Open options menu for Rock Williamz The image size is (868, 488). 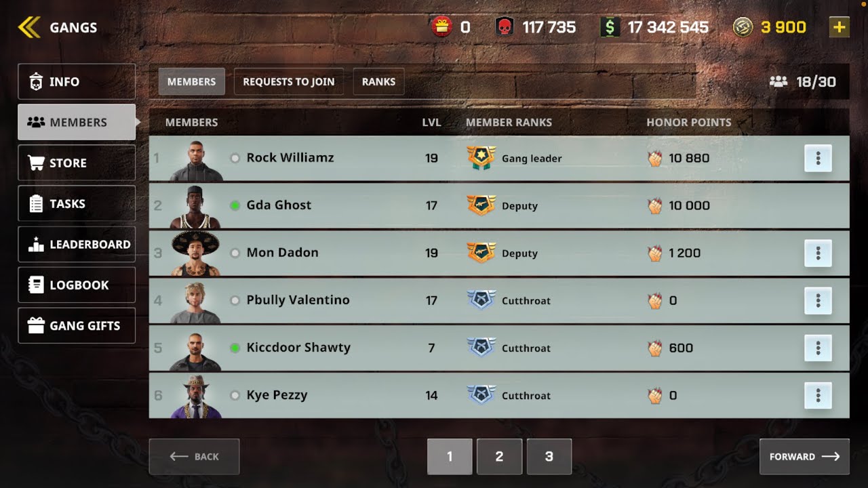(818, 158)
